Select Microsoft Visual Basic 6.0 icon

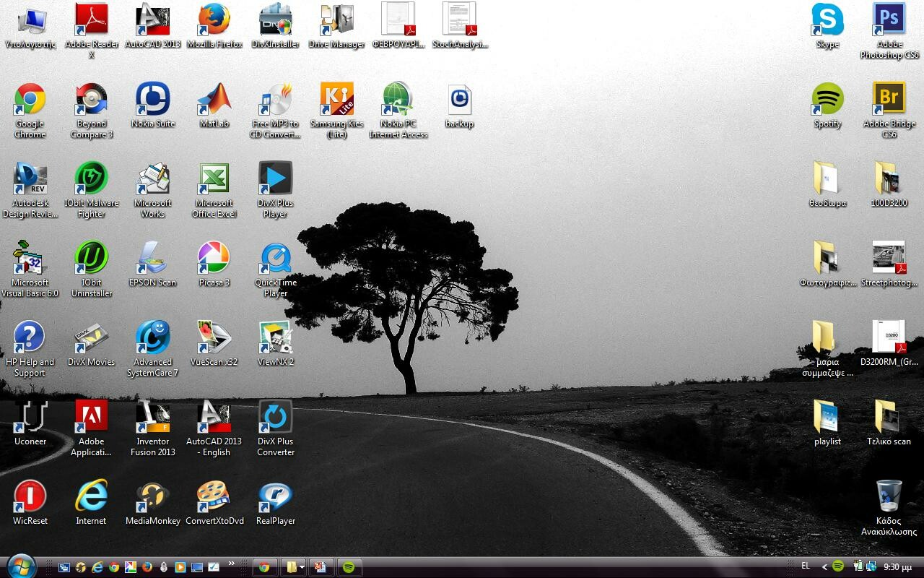click(x=30, y=259)
